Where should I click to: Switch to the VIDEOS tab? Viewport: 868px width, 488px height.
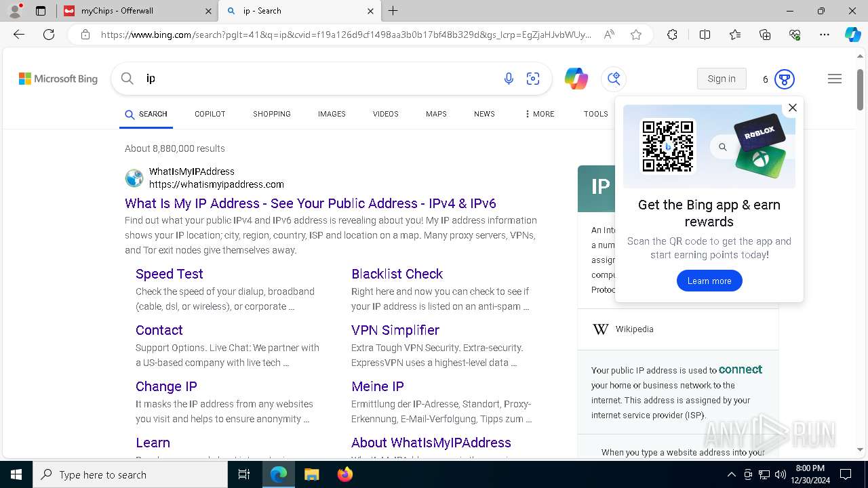[x=386, y=114]
